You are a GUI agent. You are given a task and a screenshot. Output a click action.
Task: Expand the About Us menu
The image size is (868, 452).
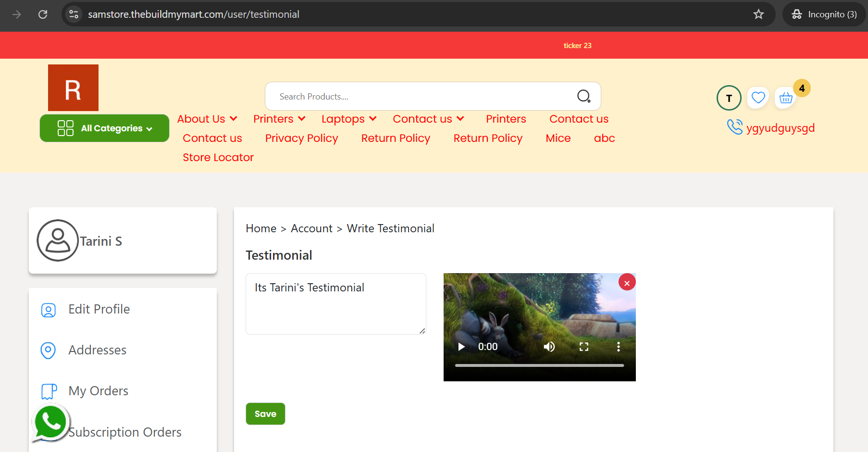(x=207, y=119)
